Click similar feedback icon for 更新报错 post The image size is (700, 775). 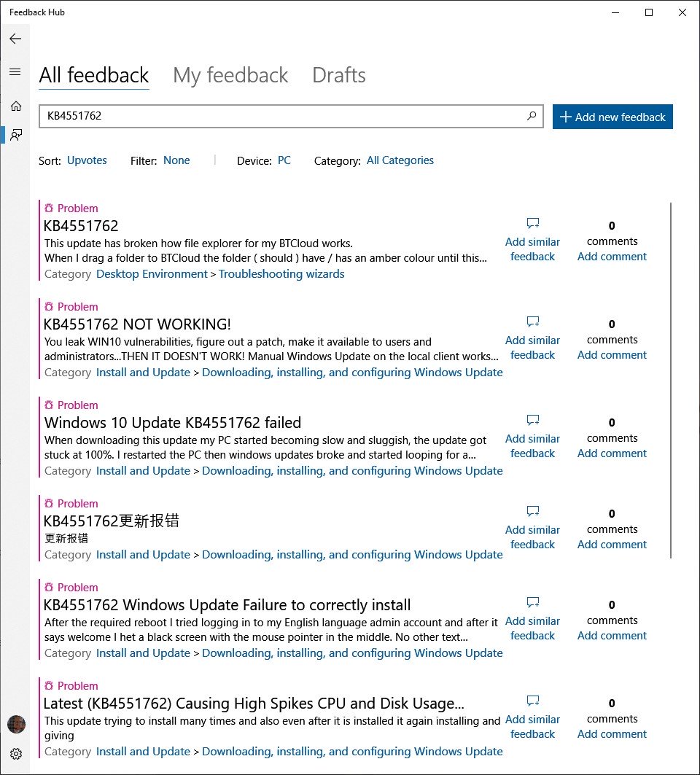(532, 510)
